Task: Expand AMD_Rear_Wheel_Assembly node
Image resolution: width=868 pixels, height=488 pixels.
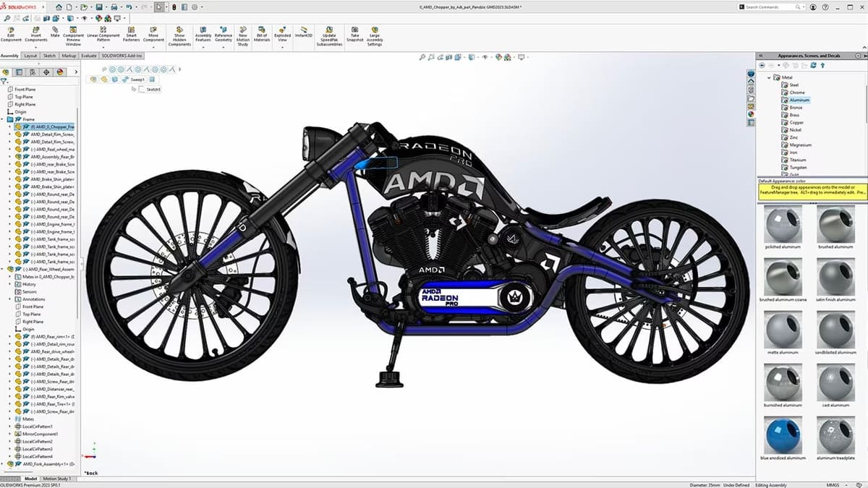Action: pyautogui.click(x=4, y=269)
